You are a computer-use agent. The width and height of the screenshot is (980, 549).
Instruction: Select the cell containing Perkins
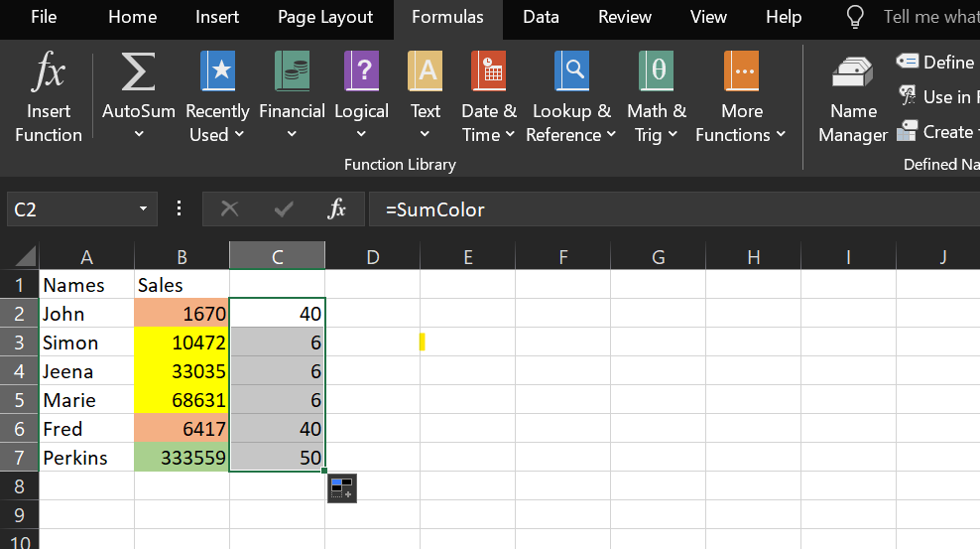pyautogui.click(x=87, y=457)
